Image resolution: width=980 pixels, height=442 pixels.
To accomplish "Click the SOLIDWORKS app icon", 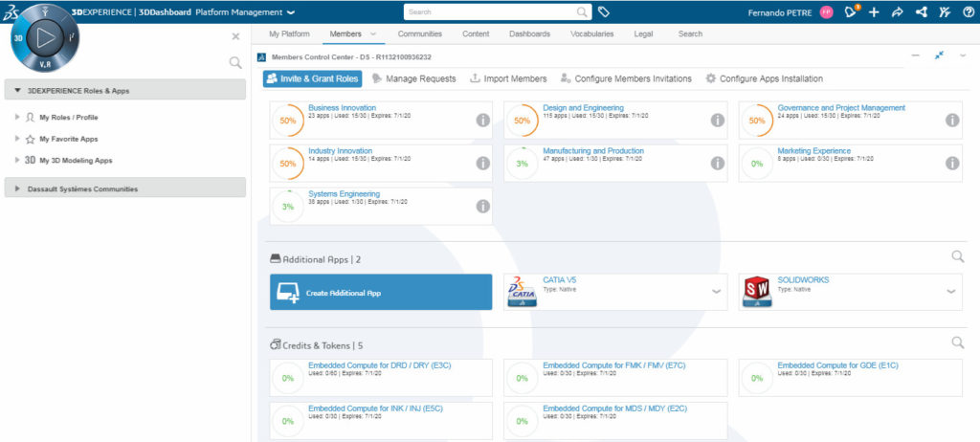I will pyautogui.click(x=757, y=292).
